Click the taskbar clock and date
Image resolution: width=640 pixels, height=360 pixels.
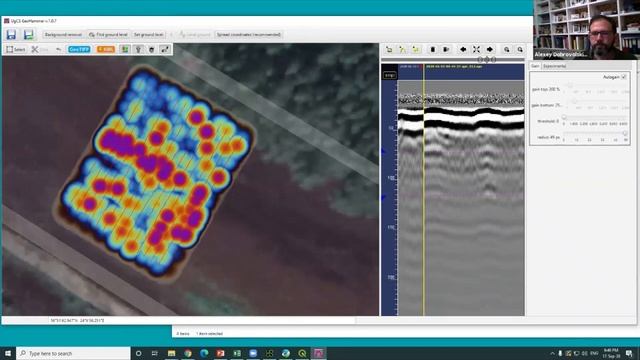point(611,353)
